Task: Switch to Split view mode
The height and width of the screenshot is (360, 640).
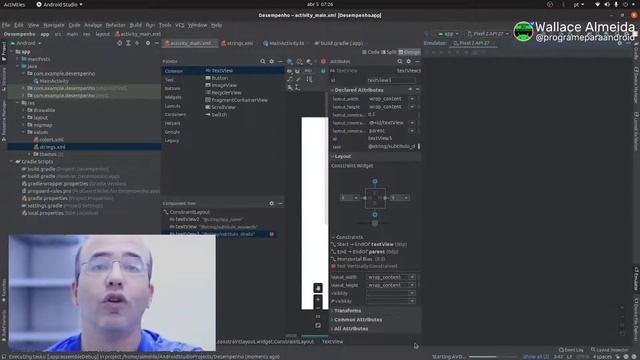Action: 389,52
